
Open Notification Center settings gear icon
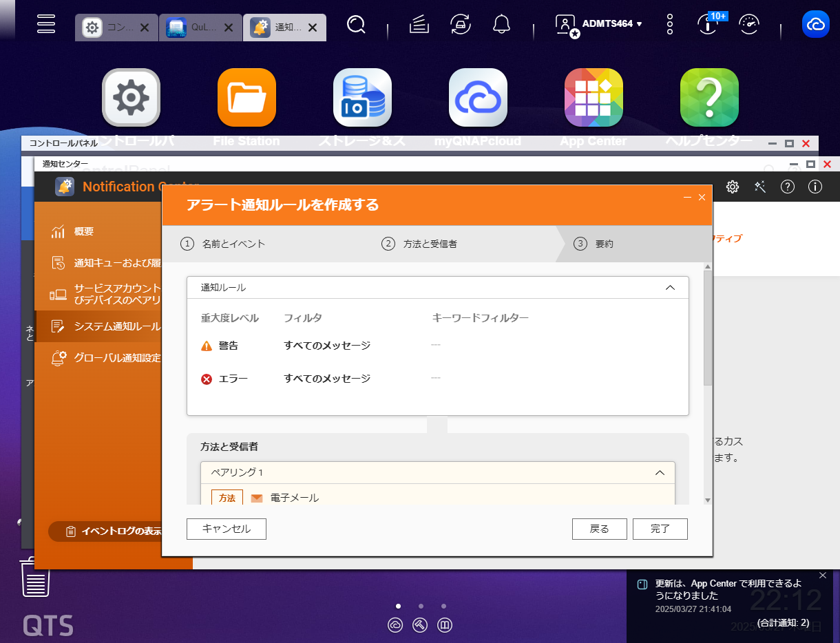pos(733,187)
